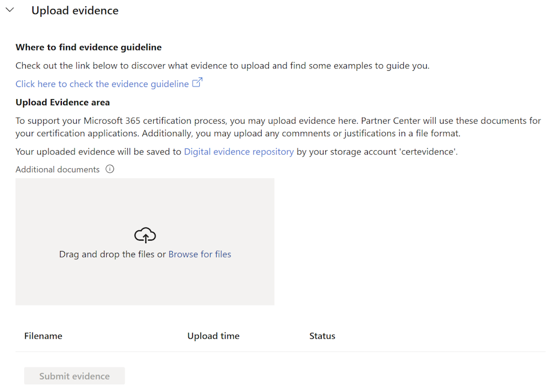Click the Browse for files link
The width and height of the screenshot is (551, 392).
[200, 255]
